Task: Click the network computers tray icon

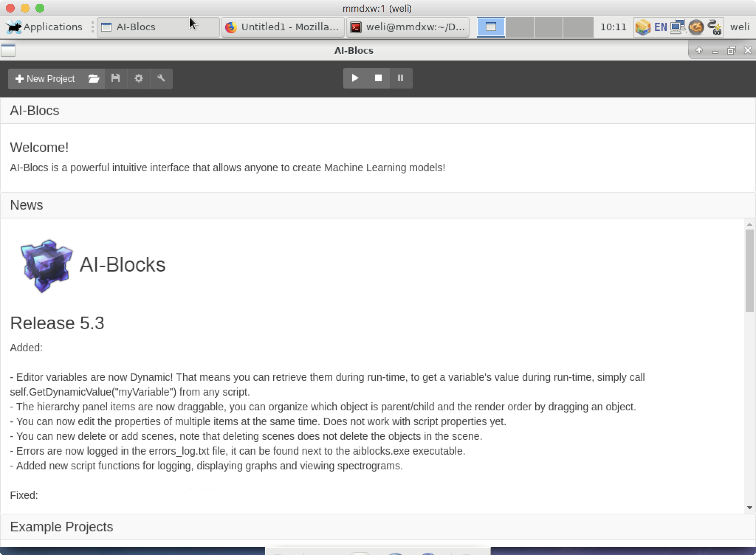Action: [678, 27]
